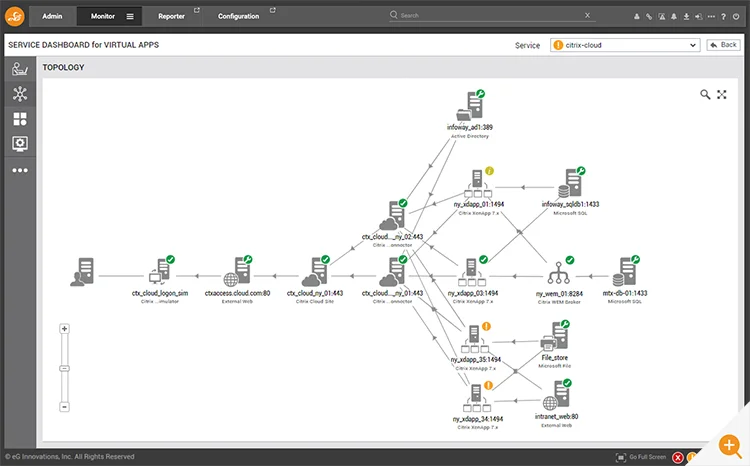The height and width of the screenshot is (466, 750).
Task: Open Configuration external-link icon
Action: 273,10
